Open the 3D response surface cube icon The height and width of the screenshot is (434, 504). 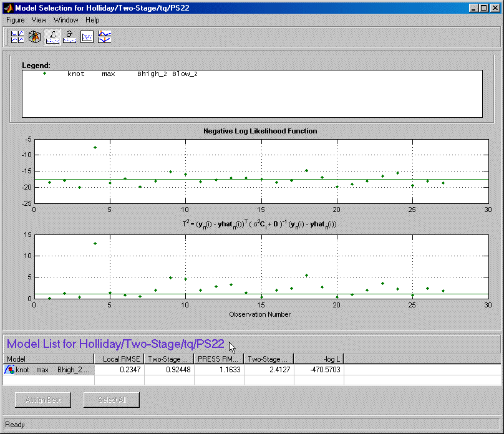pos(34,37)
